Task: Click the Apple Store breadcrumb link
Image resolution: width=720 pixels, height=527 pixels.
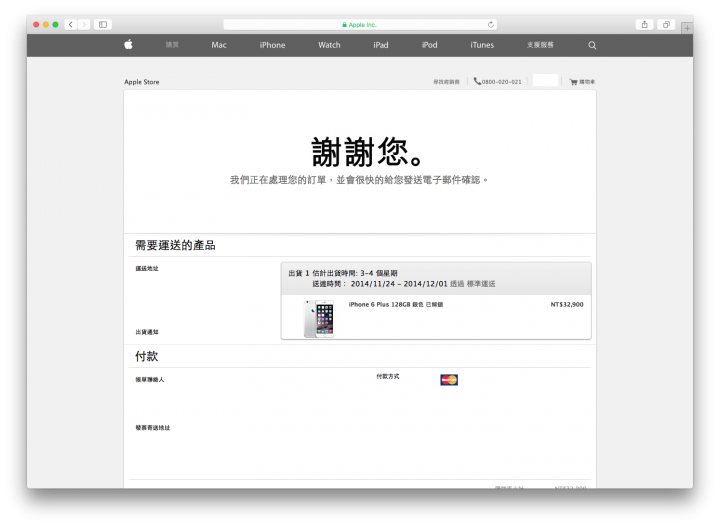Action: (141, 82)
